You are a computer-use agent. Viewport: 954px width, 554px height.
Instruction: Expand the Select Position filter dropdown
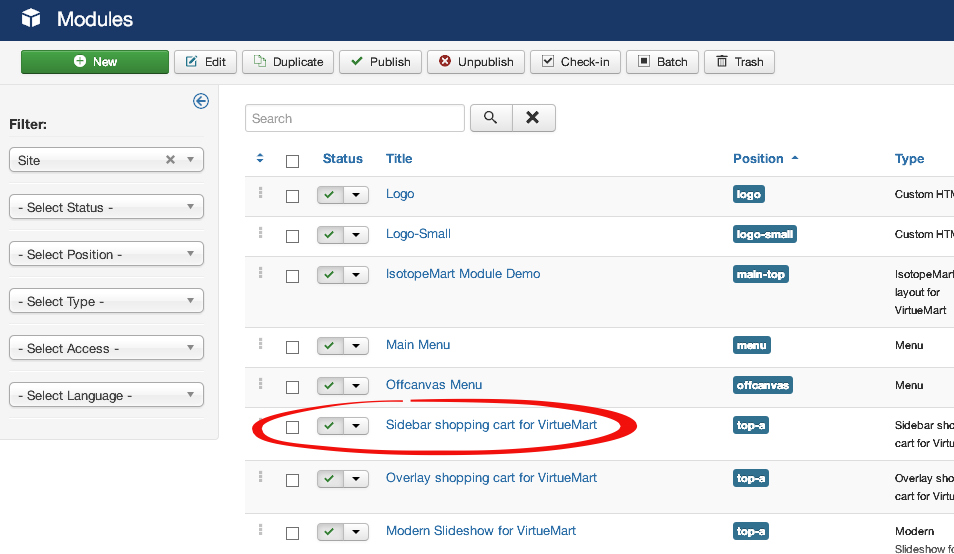click(106, 254)
